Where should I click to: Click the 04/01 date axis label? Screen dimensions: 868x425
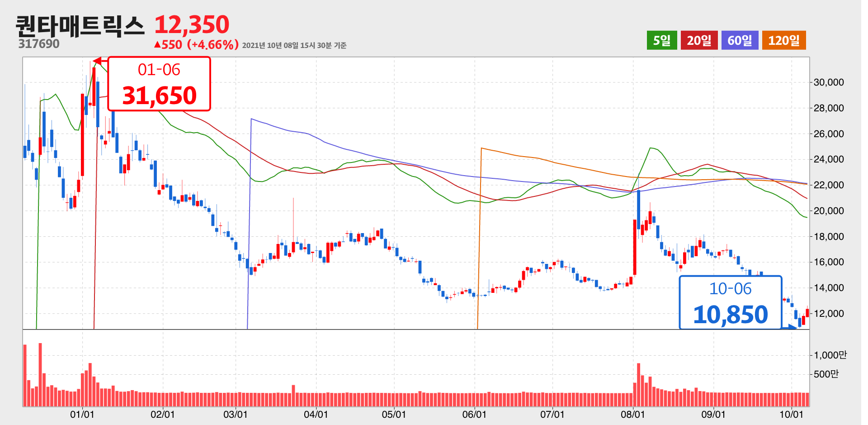tap(316, 415)
